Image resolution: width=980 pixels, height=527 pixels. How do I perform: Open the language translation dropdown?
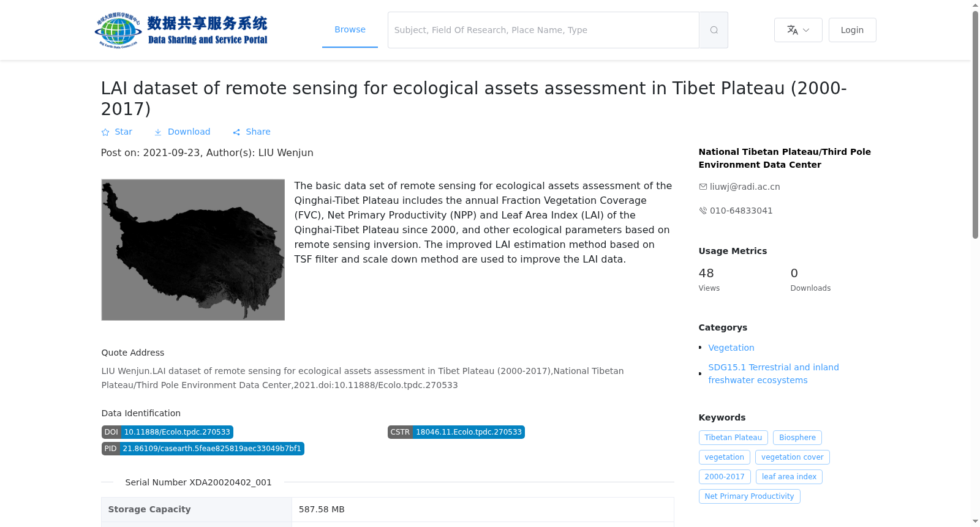[x=798, y=30]
